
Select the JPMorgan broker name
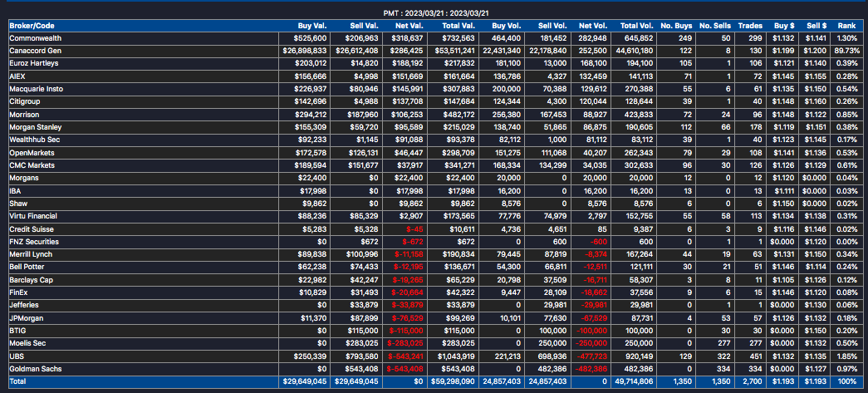[26, 318]
